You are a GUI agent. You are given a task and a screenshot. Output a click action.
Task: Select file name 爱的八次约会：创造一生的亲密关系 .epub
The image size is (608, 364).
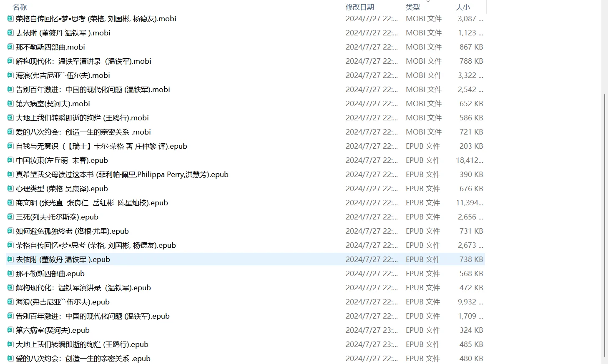(83, 359)
